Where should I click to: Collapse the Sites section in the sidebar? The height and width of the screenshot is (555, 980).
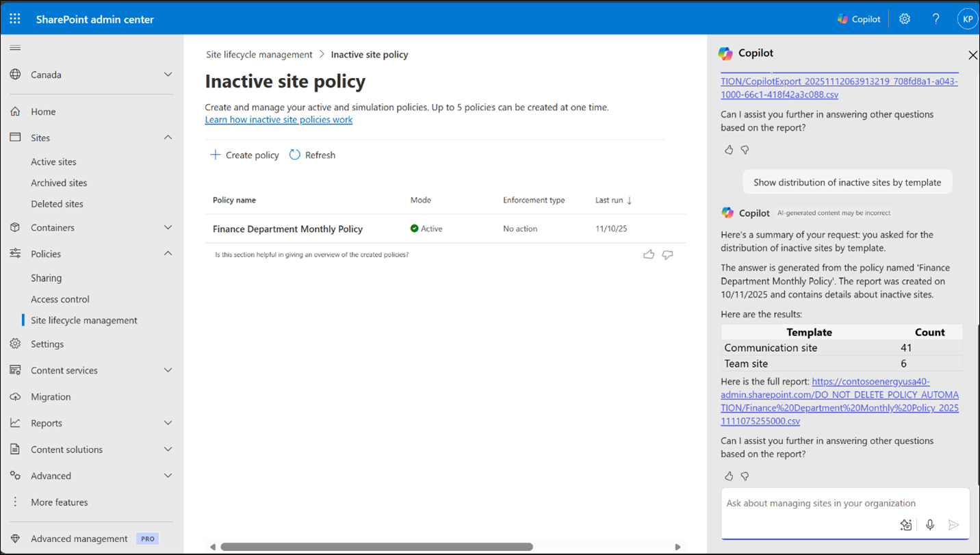[168, 137]
